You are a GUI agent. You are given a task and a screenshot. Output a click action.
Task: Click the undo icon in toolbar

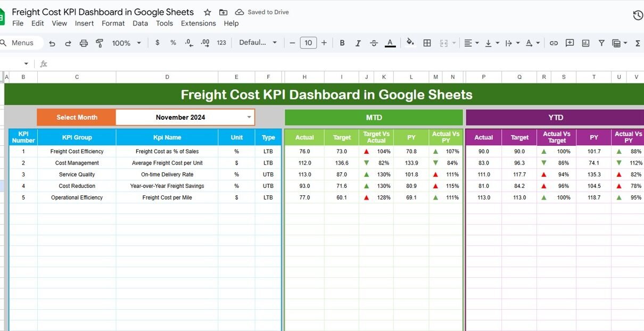pyautogui.click(x=52, y=43)
